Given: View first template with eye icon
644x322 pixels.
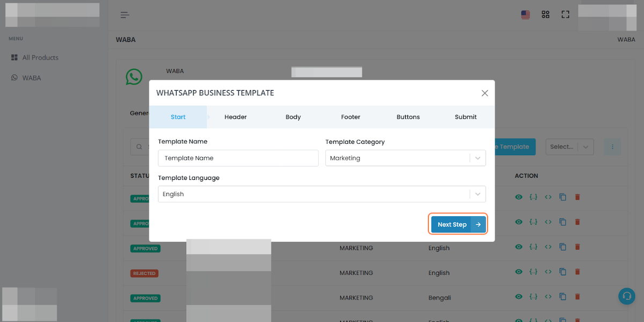Looking at the screenshot, I should [518, 197].
